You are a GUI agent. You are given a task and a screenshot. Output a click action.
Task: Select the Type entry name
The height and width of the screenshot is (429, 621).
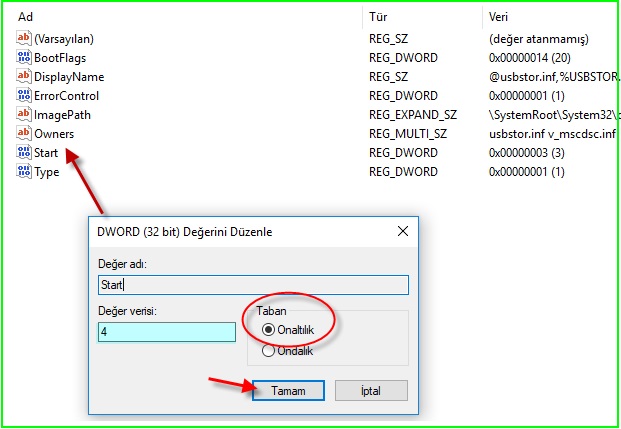47,172
